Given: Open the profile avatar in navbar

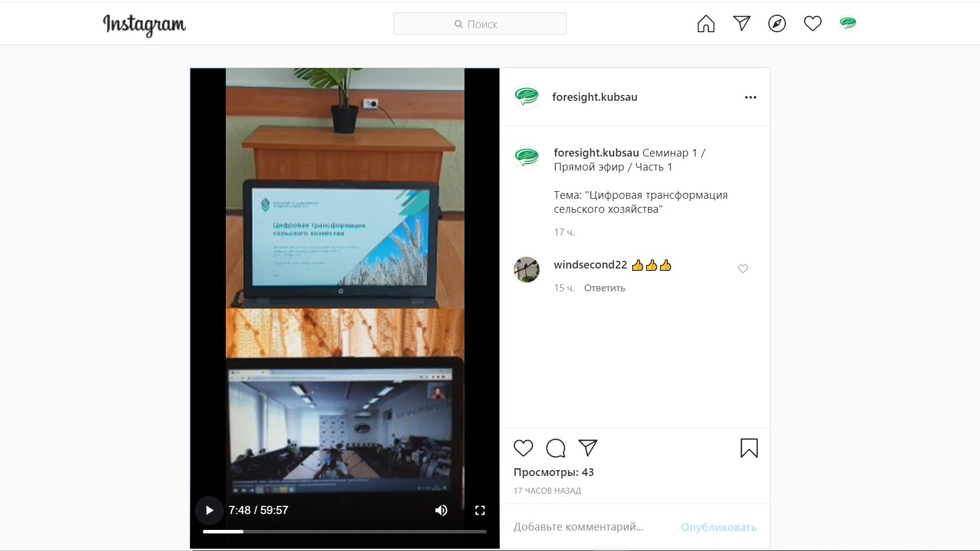Looking at the screenshot, I should [x=848, y=23].
